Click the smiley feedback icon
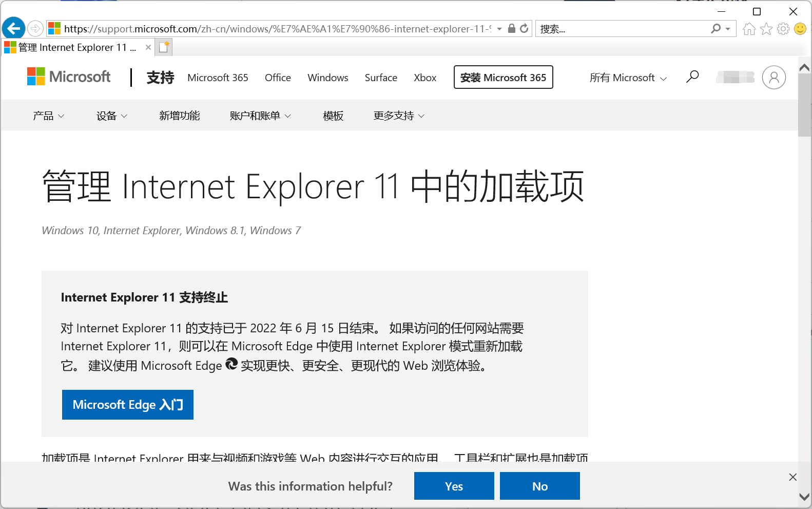Image resolution: width=812 pixels, height=509 pixels. click(800, 29)
